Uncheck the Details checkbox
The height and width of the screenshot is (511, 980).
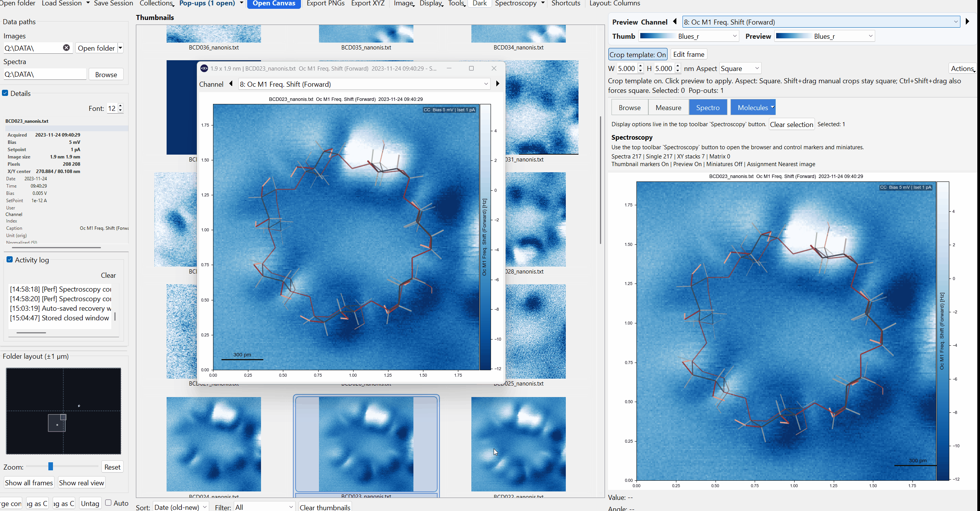point(5,93)
